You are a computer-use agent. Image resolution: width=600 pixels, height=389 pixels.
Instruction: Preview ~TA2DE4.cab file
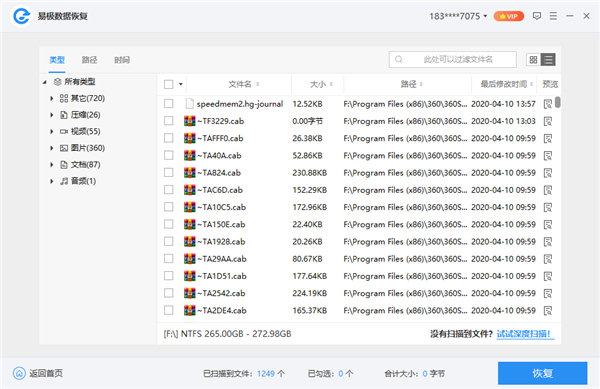(548, 311)
